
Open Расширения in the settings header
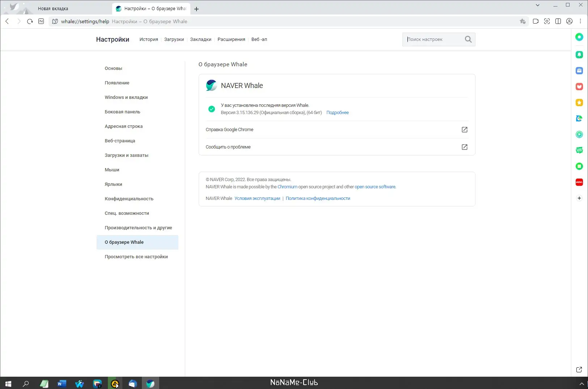click(x=231, y=39)
